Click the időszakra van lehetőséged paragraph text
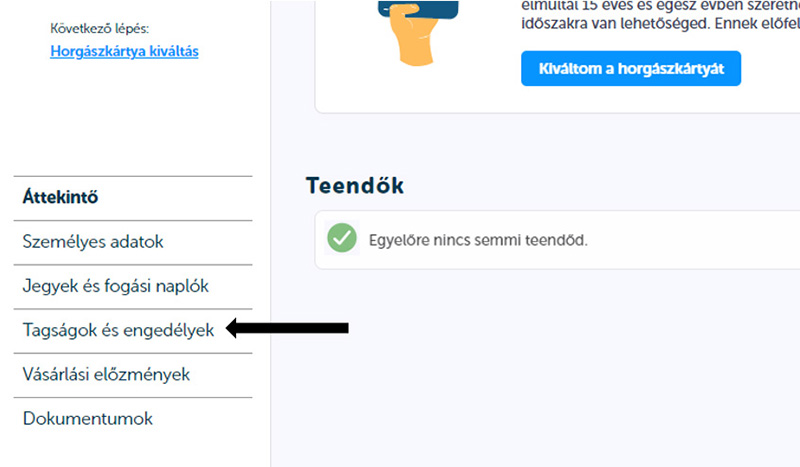This screenshot has height=467, width=800. click(x=660, y=23)
